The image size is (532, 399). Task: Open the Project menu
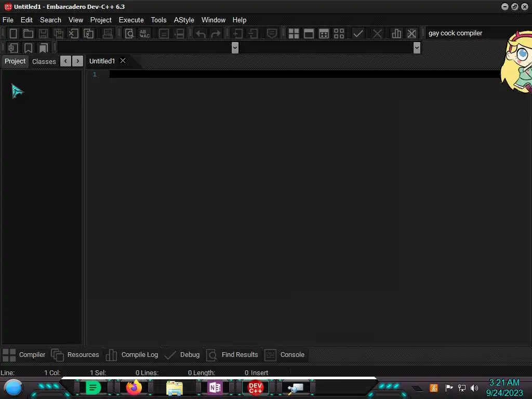[x=101, y=20]
